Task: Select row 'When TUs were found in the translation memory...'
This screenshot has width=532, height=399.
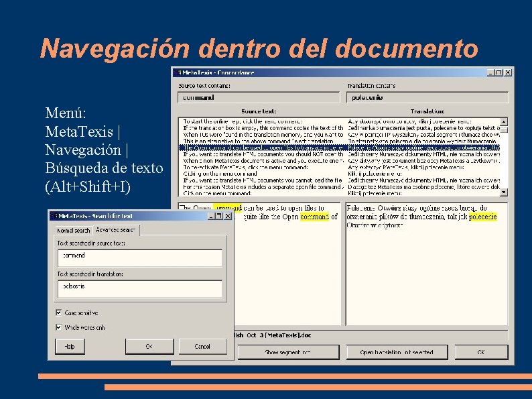Action: [x=339, y=135]
